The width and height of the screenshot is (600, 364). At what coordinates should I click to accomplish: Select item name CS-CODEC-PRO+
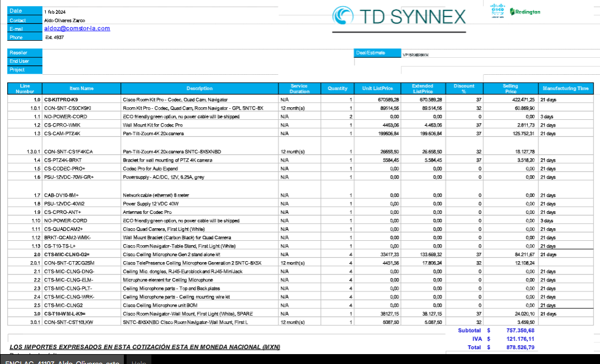pyautogui.click(x=64, y=169)
